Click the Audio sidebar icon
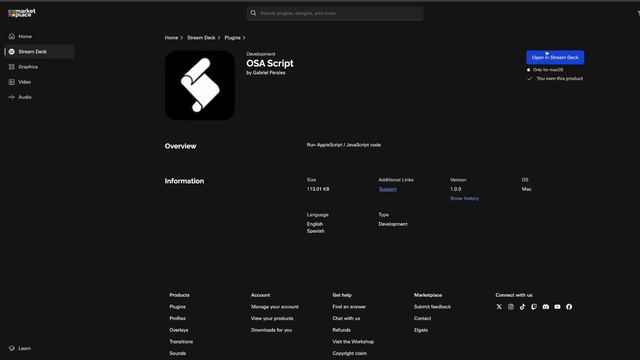640x360 pixels. pyautogui.click(x=11, y=97)
